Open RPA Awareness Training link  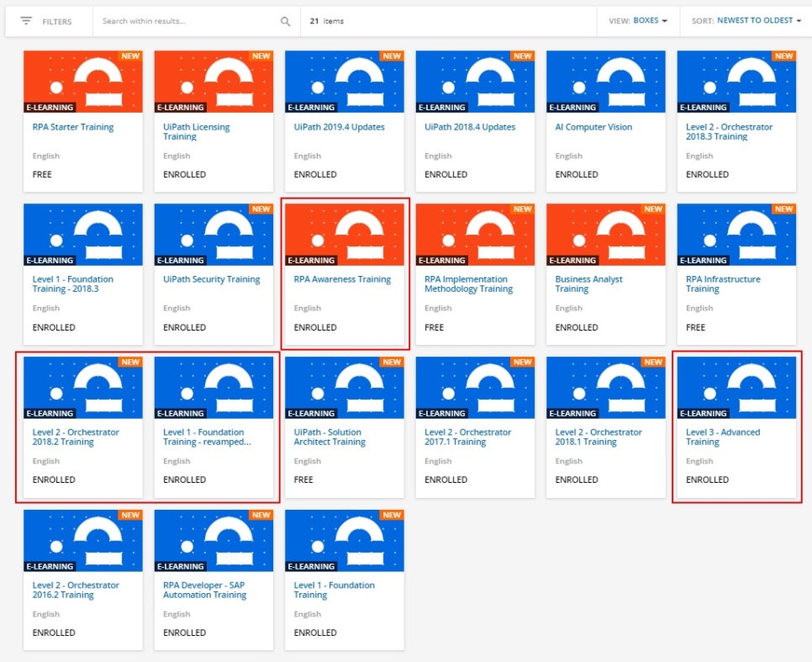click(342, 279)
